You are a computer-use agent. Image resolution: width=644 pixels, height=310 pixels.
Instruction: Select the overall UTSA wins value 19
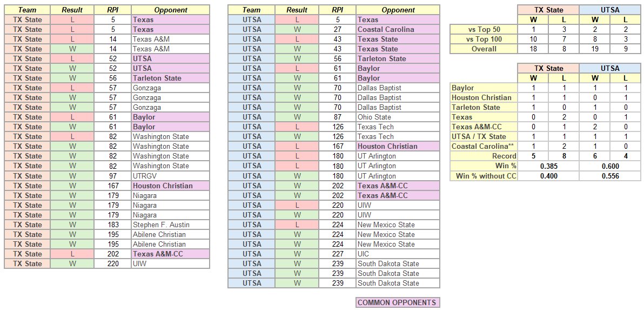595,49
